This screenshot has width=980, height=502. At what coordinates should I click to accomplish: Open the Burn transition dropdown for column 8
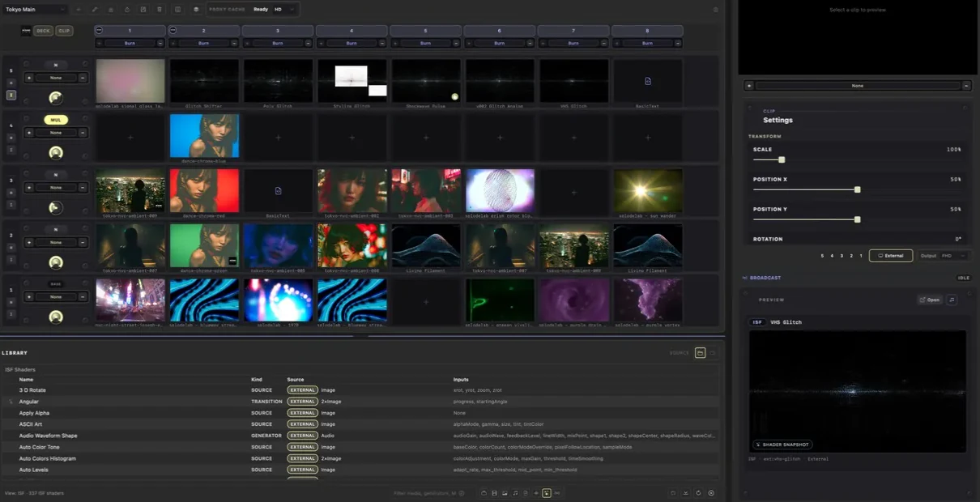point(647,43)
